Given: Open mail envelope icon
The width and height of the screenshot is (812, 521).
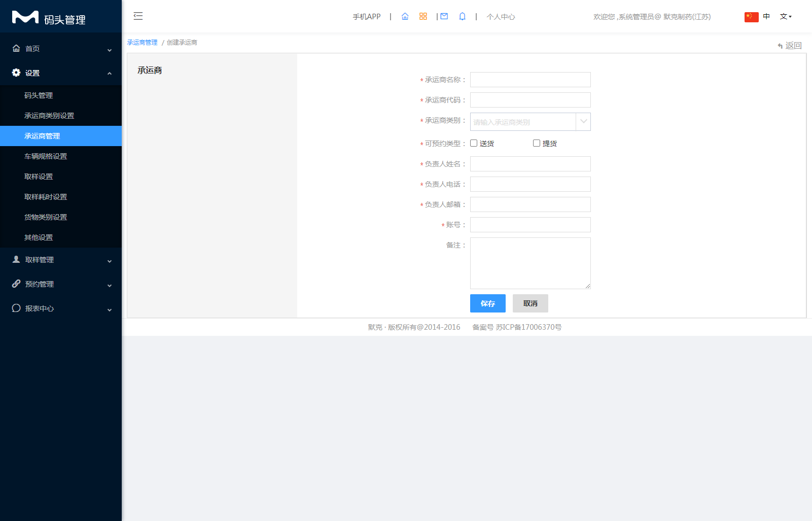Looking at the screenshot, I should [444, 16].
